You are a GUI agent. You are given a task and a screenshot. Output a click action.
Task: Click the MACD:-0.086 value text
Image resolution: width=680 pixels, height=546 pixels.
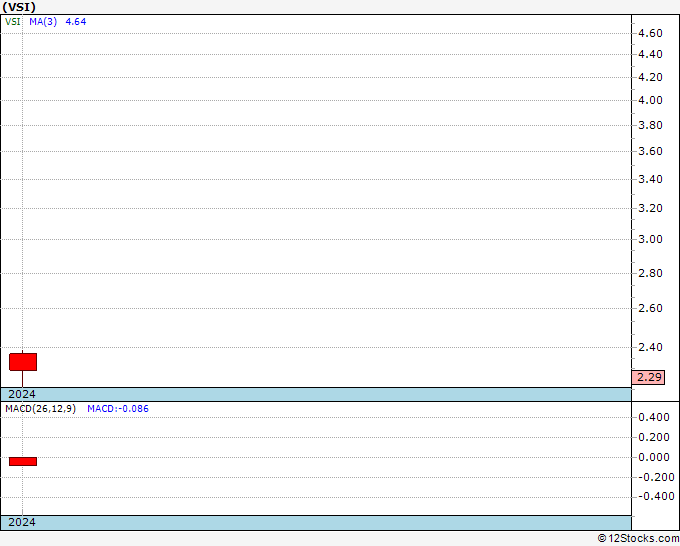[118, 409]
